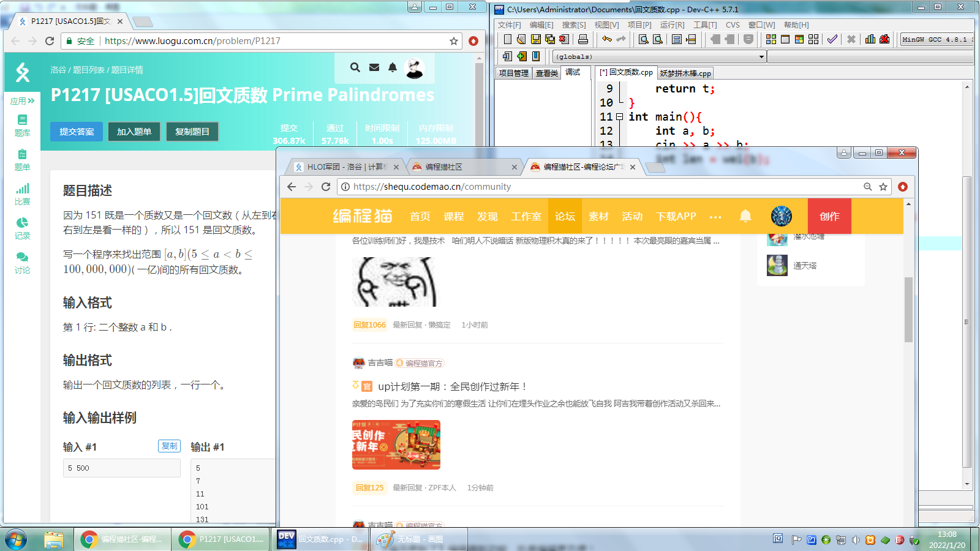Click the Luogu address bar URL
Image resolution: width=980 pixels, height=551 pixels.
192,41
